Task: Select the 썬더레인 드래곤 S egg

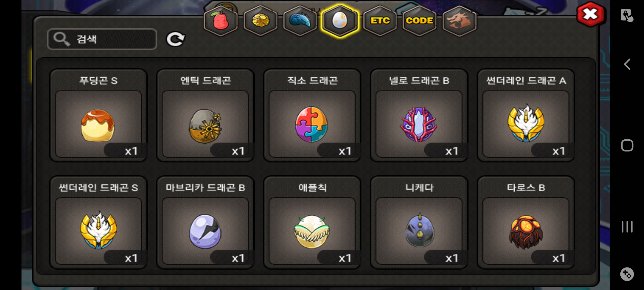Action: (98, 223)
